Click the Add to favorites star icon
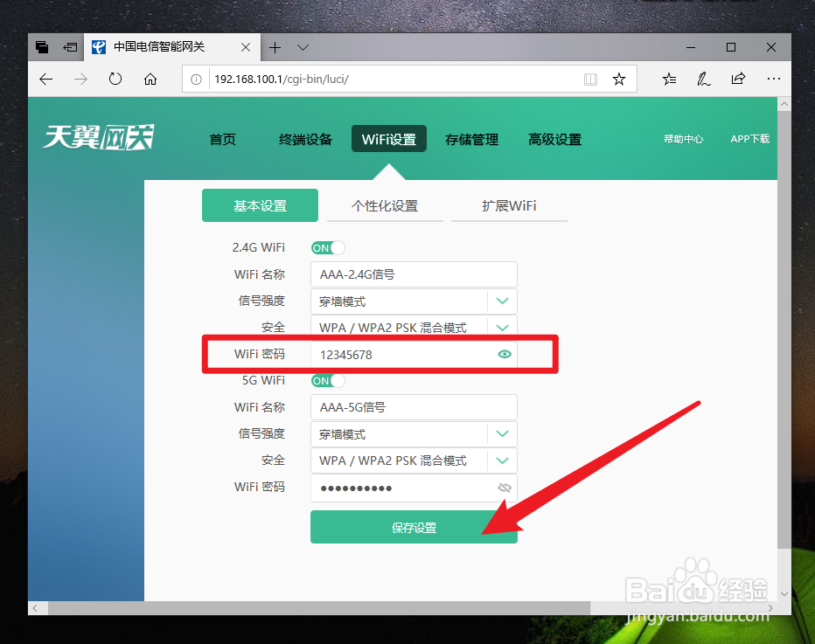815x644 pixels. tap(619, 79)
